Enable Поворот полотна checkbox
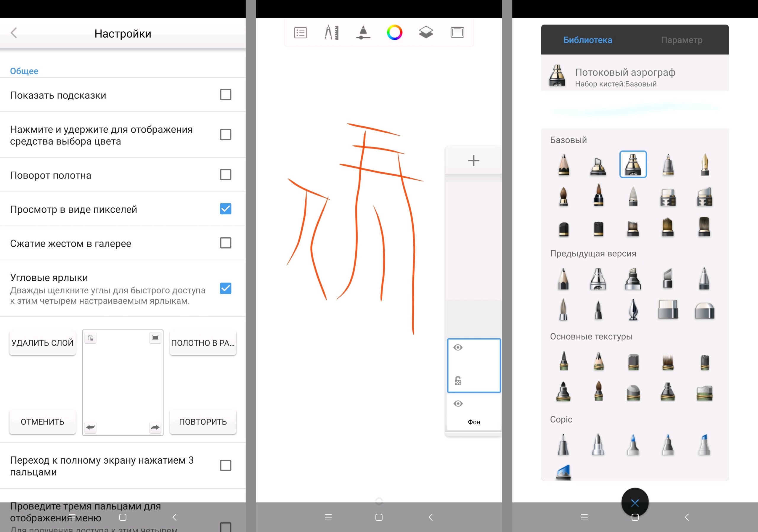Screen dimensions: 758x532 (226, 175)
